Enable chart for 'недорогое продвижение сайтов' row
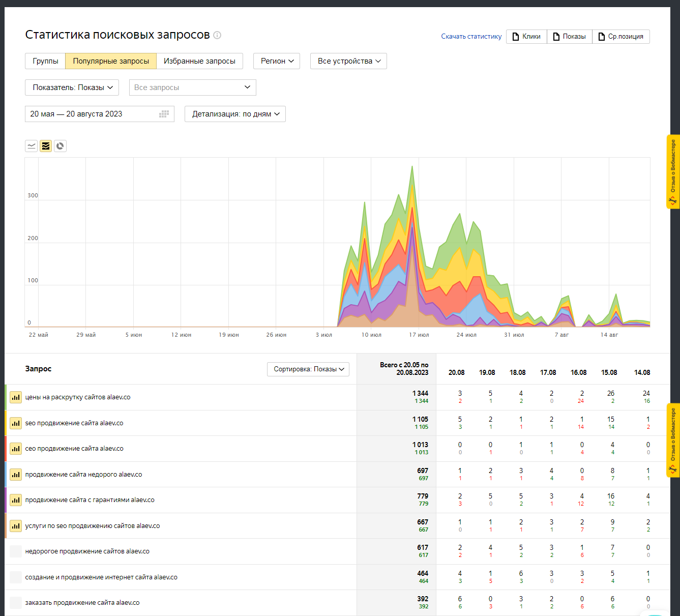This screenshot has height=616, width=680. [x=16, y=551]
